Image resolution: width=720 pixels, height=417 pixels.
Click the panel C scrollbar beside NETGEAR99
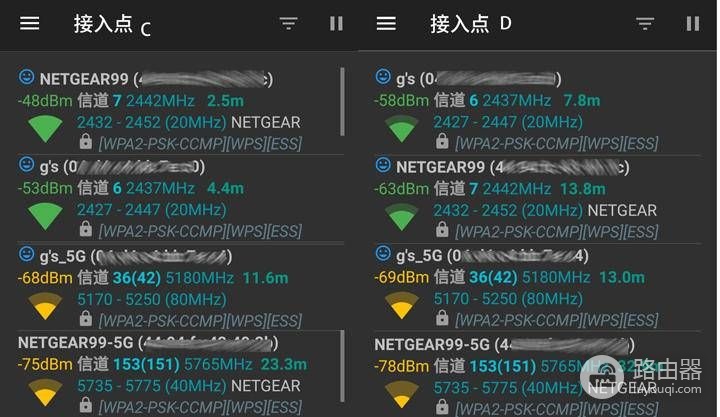point(343,101)
